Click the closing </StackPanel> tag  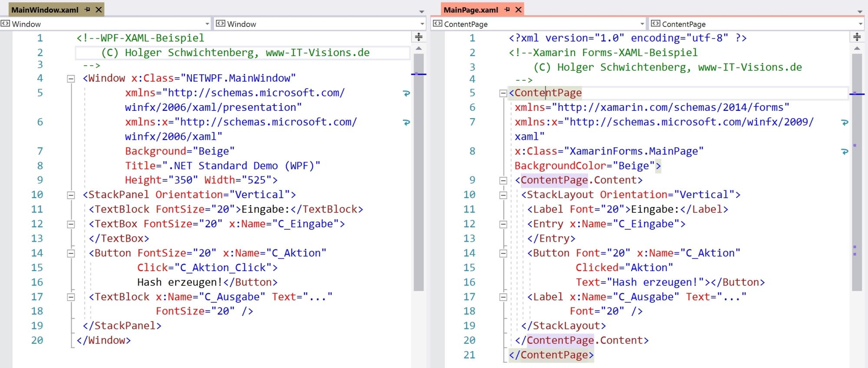[122, 326]
